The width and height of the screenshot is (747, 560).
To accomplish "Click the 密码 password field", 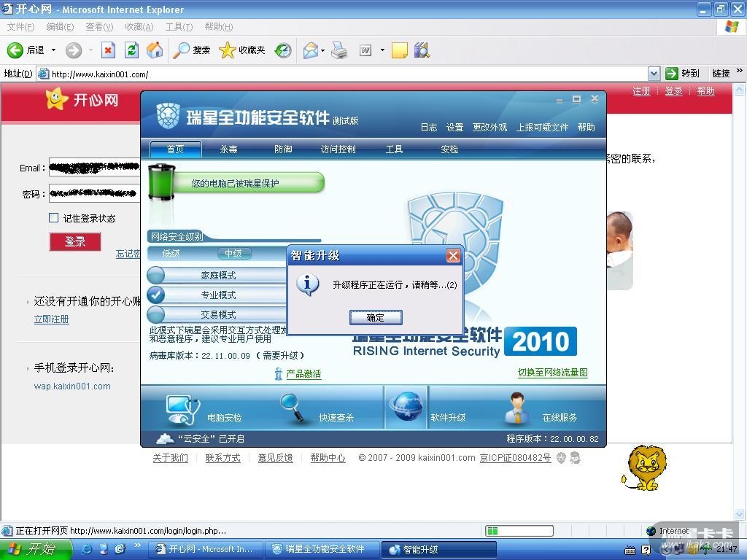I will pos(94,193).
